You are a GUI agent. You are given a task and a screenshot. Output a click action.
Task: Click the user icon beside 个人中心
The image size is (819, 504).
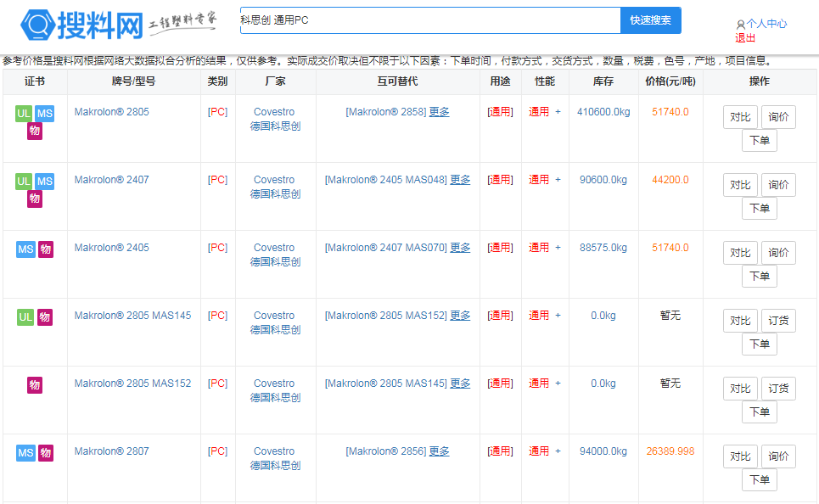tap(740, 25)
